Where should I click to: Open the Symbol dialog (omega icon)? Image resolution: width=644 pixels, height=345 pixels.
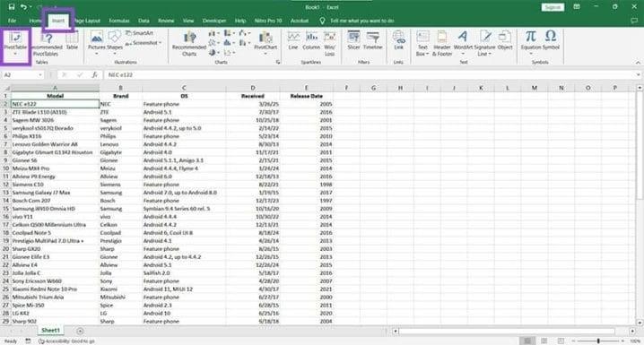coord(551,41)
